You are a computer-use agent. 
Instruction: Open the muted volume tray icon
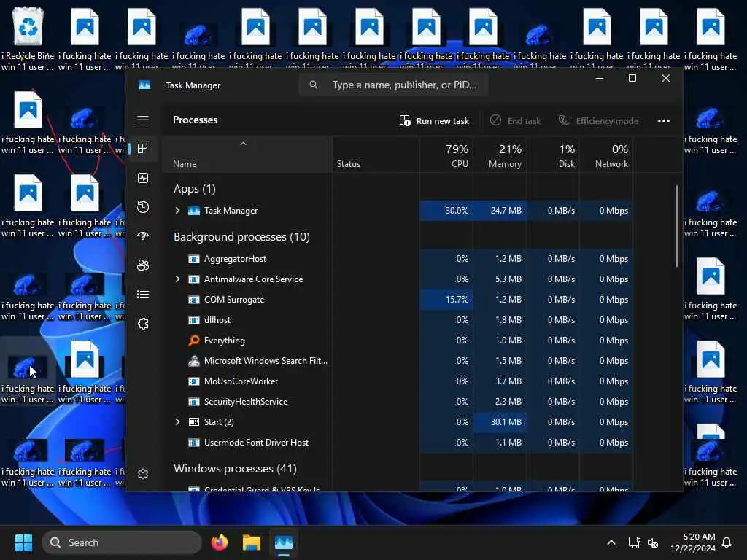click(653, 542)
